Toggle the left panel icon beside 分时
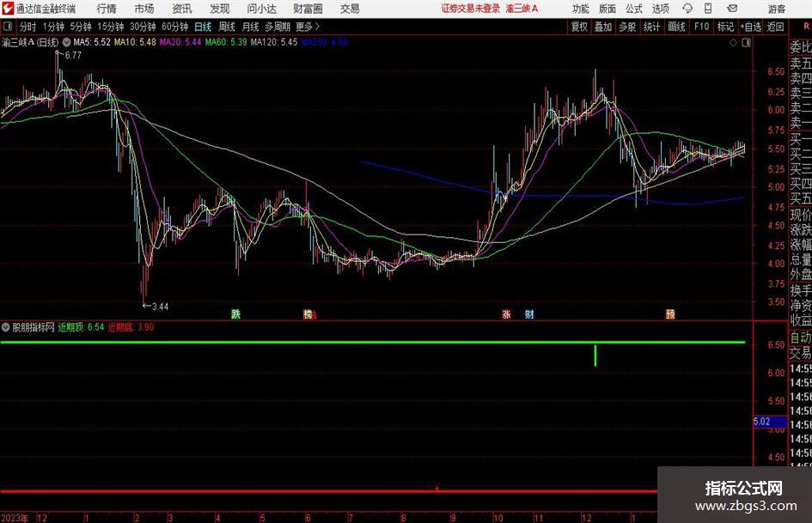 8,27
